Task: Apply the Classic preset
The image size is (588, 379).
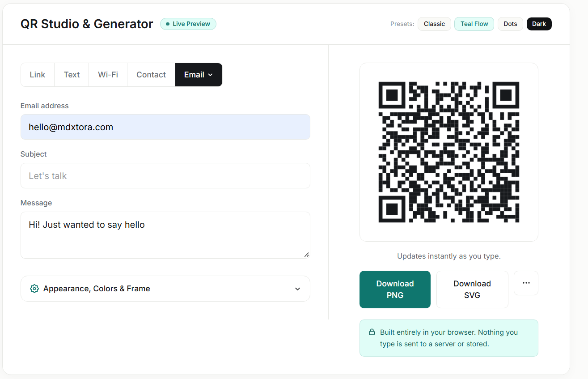Action: tap(434, 24)
